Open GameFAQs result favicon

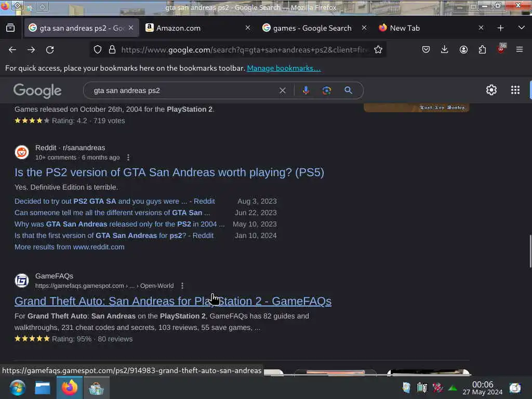click(x=22, y=281)
